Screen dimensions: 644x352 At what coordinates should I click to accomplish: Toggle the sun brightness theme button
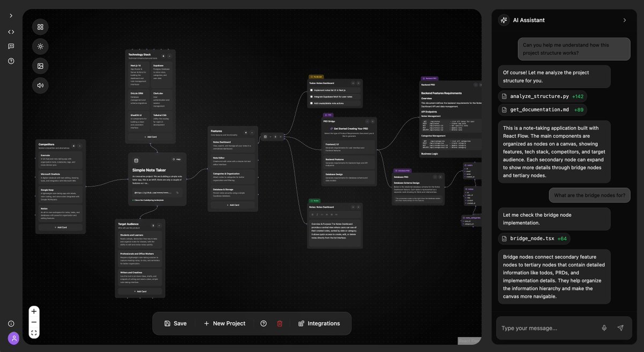40,46
